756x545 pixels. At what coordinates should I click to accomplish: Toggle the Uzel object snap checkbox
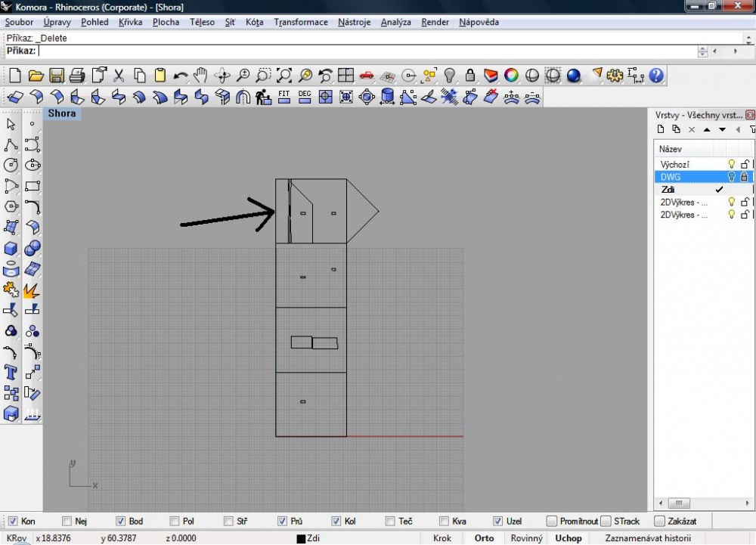[498, 521]
